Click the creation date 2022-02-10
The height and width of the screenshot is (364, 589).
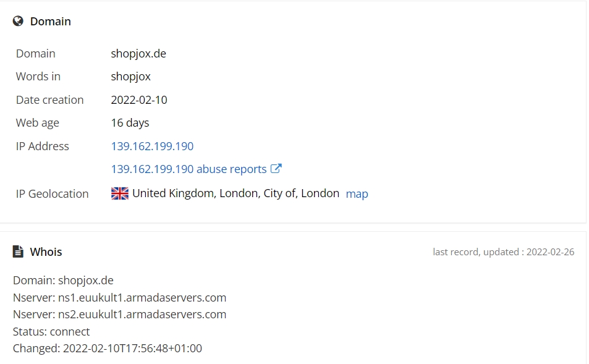[x=139, y=99]
